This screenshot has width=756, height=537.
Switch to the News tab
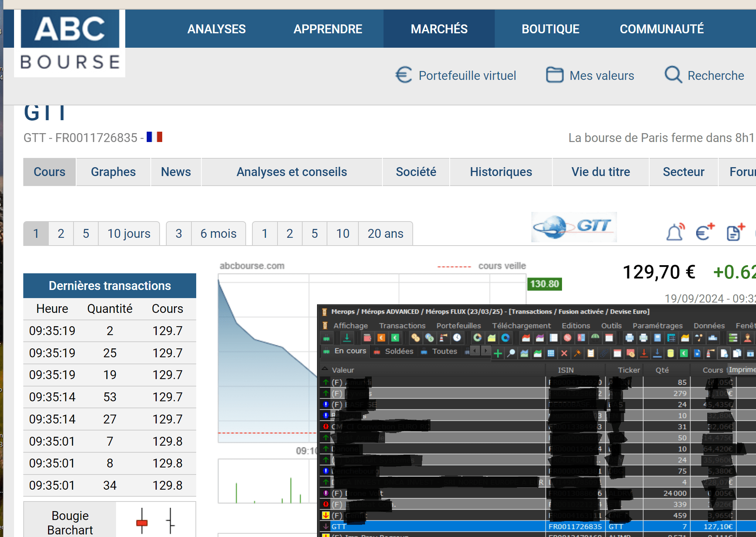pos(176,172)
